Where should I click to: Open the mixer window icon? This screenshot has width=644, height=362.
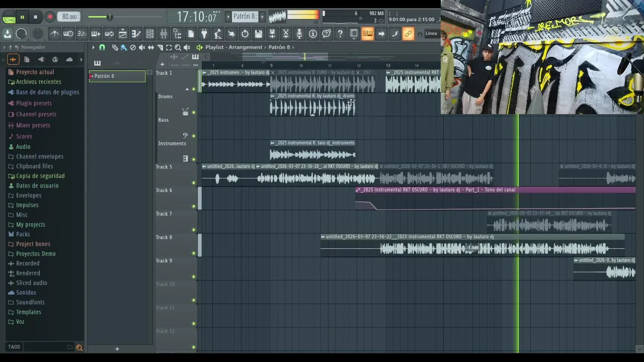pos(164,34)
